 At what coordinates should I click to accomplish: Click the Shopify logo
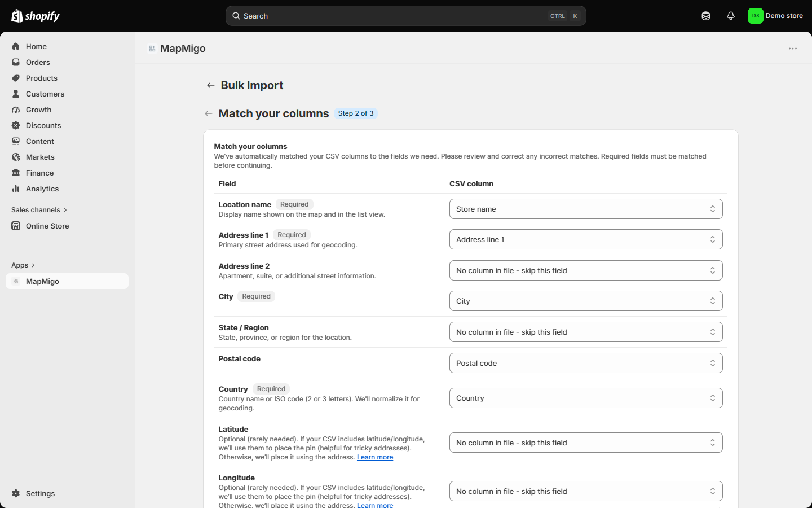(x=36, y=16)
